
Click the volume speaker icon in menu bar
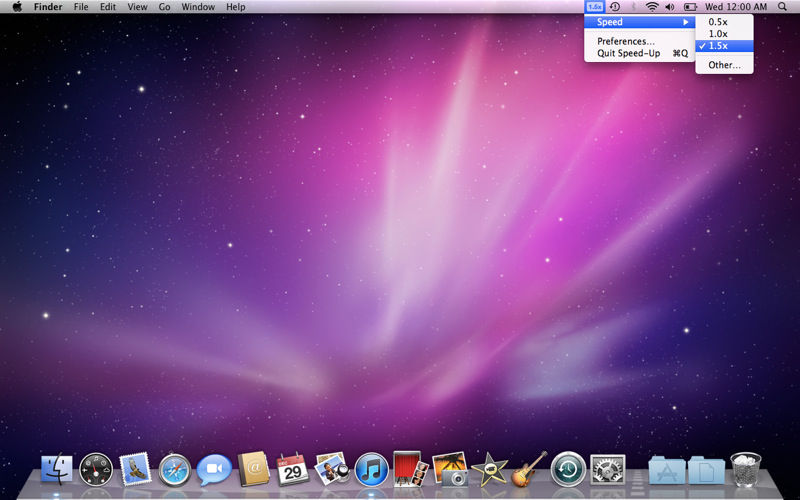click(670, 7)
